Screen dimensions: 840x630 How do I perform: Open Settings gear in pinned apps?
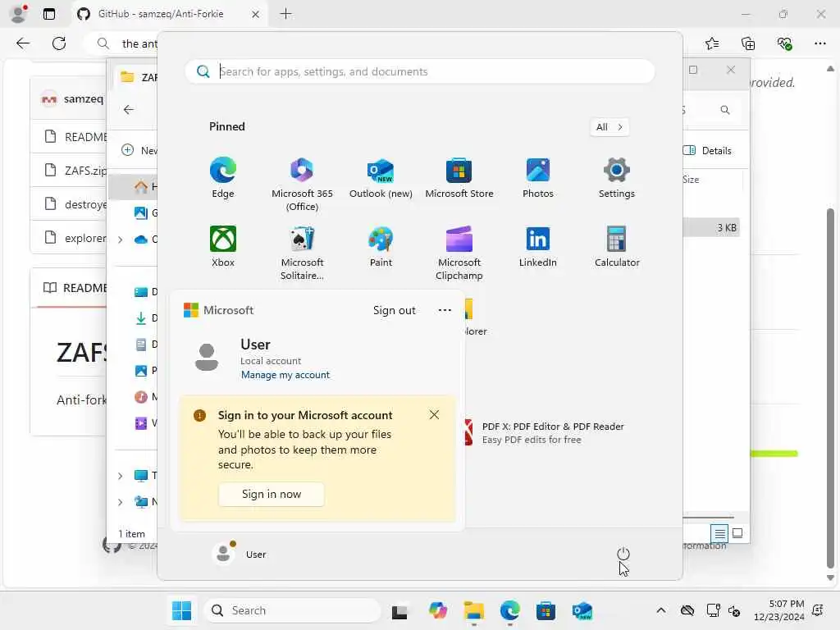coord(617,178)
